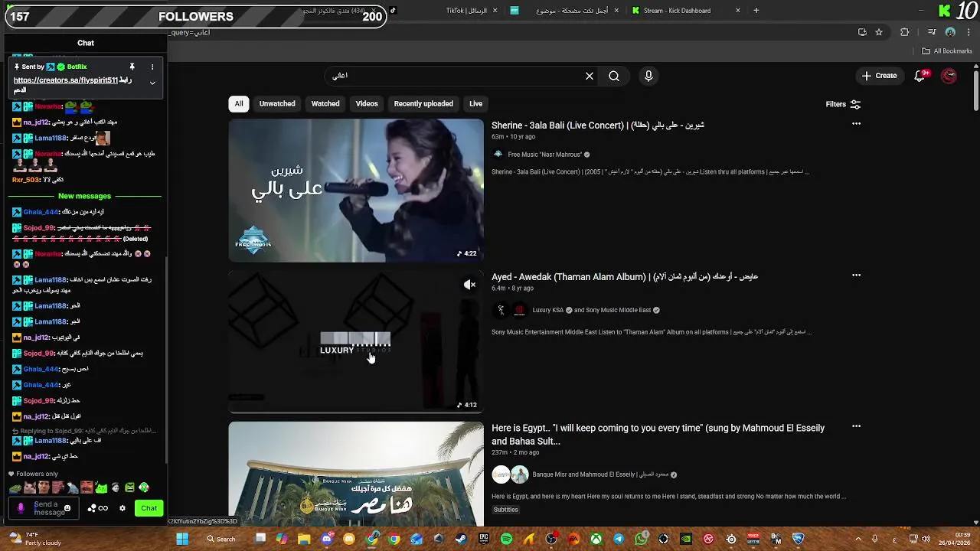
Task: Select the Live filter chip
Action: pyautogui.click(x=475, y=103)
